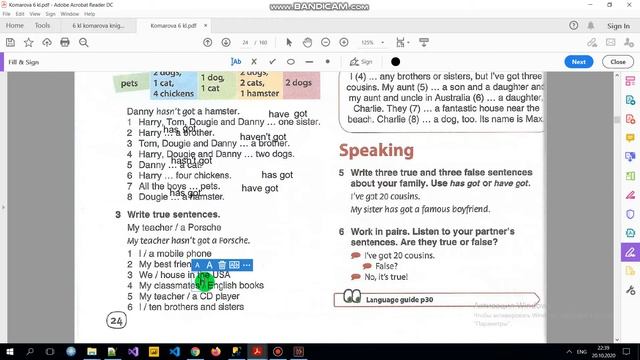This screenshot has width=640, height=360.
Task: Click the ENG language indicator
Action: (582, 351)
